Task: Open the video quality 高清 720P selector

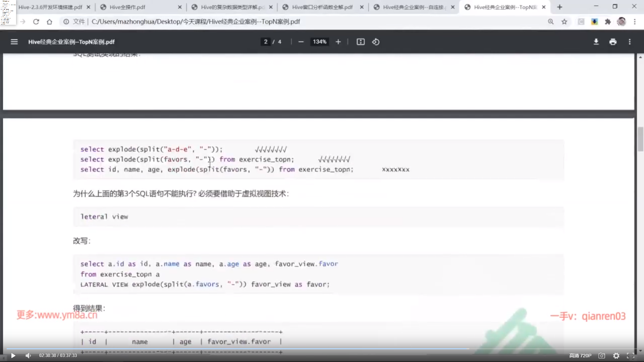Action: pyautogui.click(x=580, y=356)
